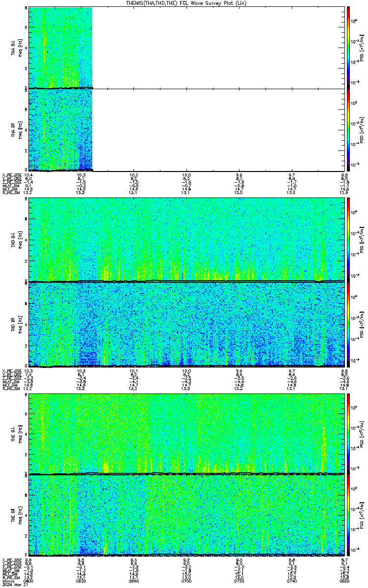
Task: Click the '0600' time tick label
Action: point(29,581)
